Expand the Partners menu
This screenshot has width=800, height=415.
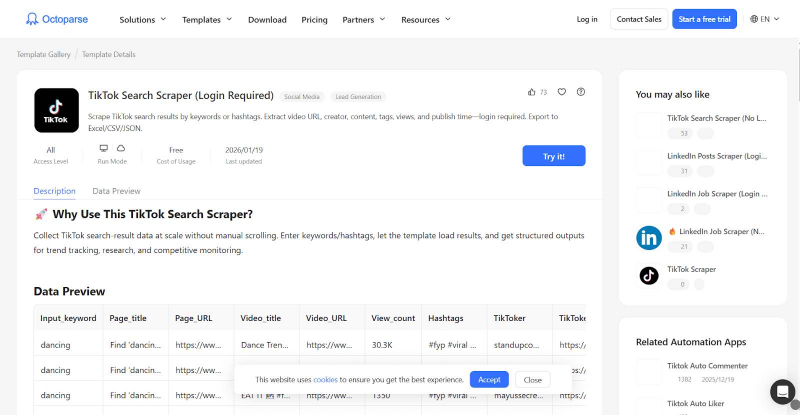[x=364, y=19]
